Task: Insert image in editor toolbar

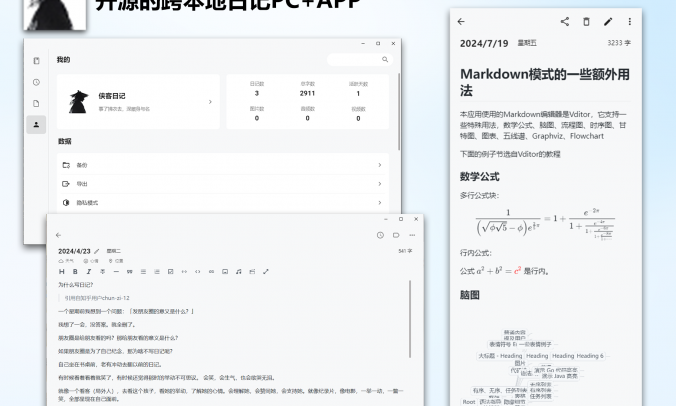Action: [225, 272]
